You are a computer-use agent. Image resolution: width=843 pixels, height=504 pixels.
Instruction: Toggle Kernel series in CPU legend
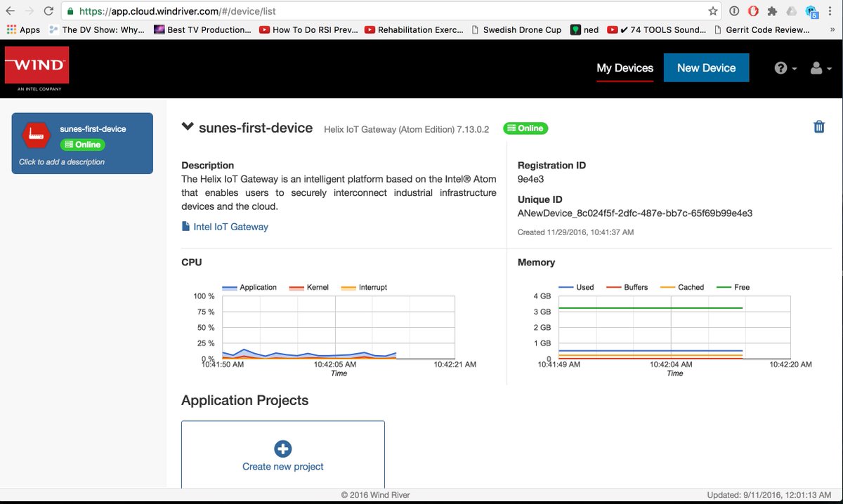[308, 287]
